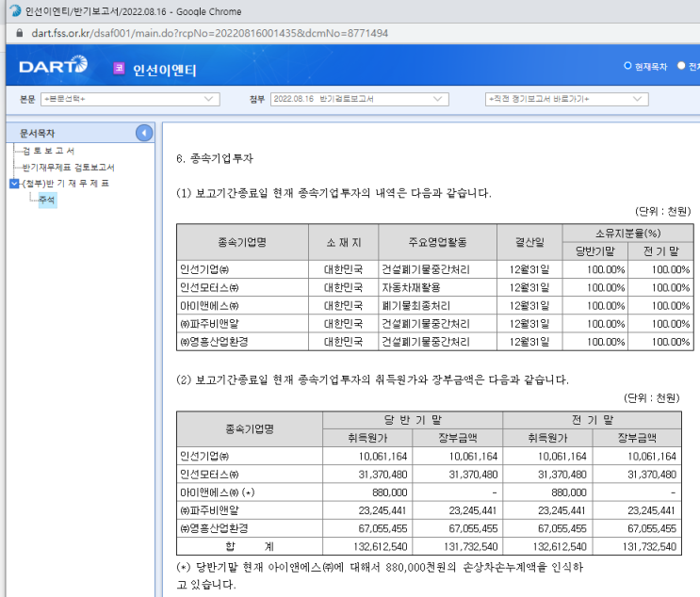
Task: Click 아이앤에스㈜ (*) in second table
Action: coord(217,492)
